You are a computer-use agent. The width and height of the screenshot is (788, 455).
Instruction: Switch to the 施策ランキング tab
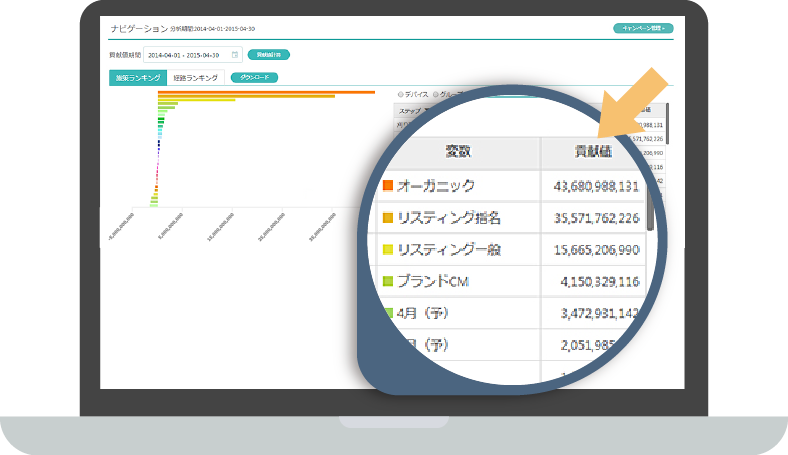pyautogui.click(x=138, y=78)
